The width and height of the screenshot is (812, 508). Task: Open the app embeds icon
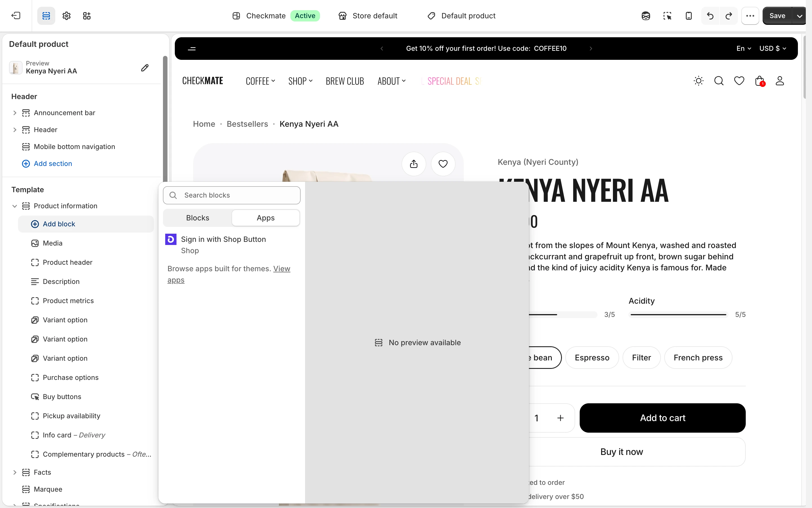click(x=87, y=16)
